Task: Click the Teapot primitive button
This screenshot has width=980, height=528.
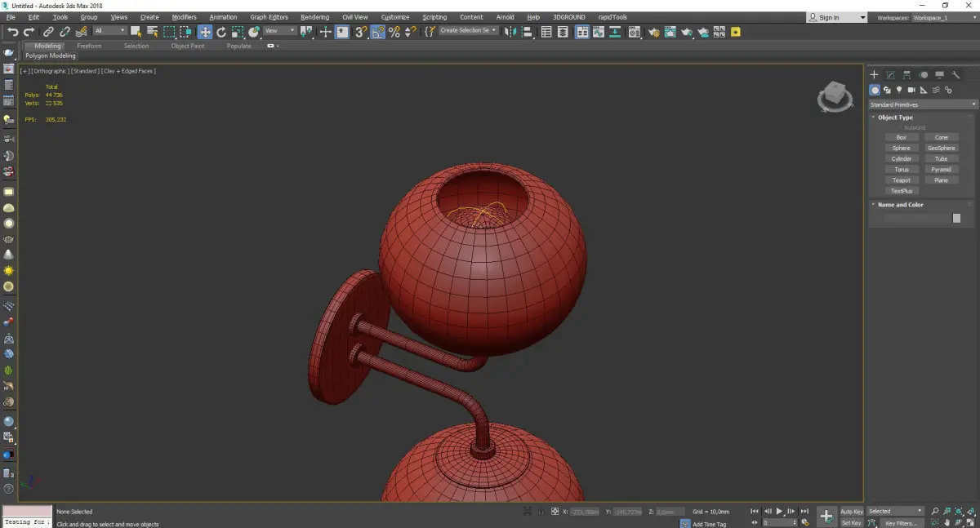Action: click(902, 180)
